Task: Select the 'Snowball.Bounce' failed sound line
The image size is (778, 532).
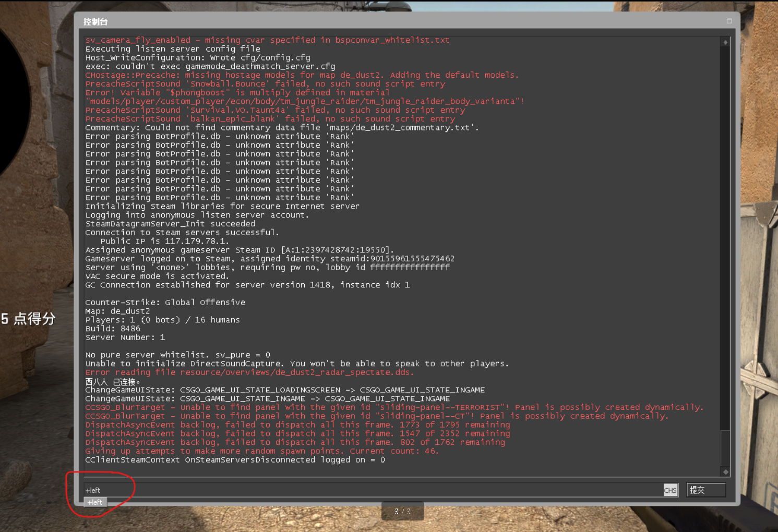Action: point(265,84)
